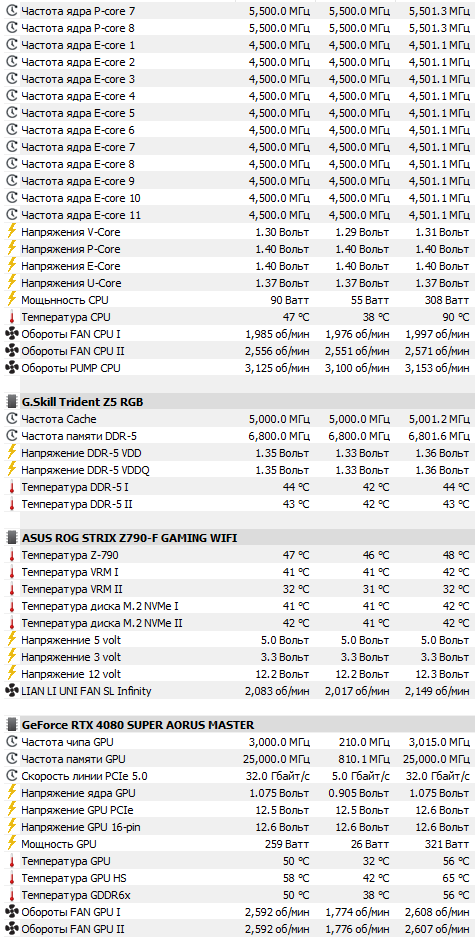
Task: Click the thermometer icon beside Температура GDDR6x
Action: click(11, 895)
